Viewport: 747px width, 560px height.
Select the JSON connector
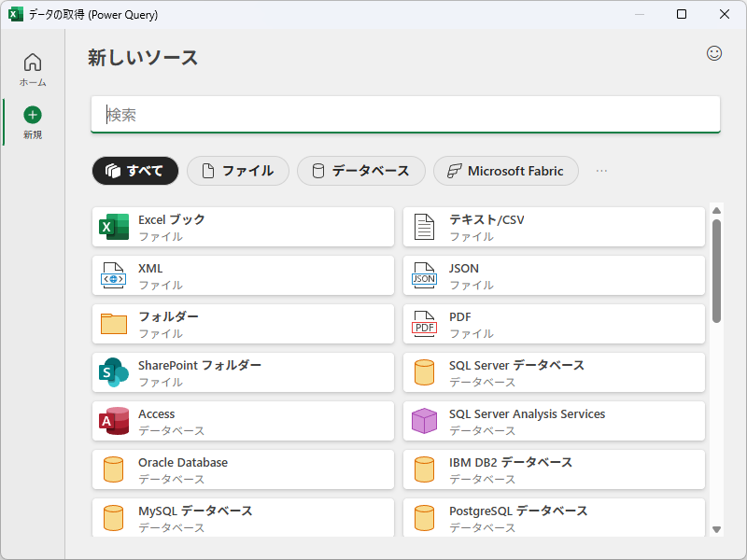coord(554,275)
